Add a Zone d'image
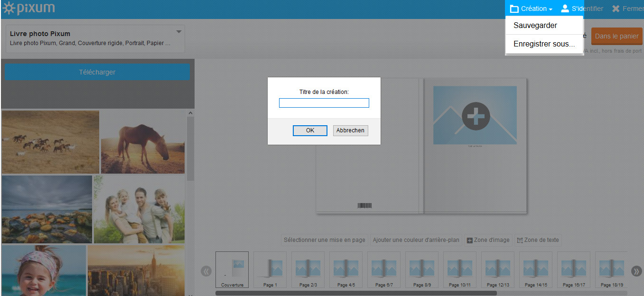This screenshot has height=296, width=644. coord(488,240)
